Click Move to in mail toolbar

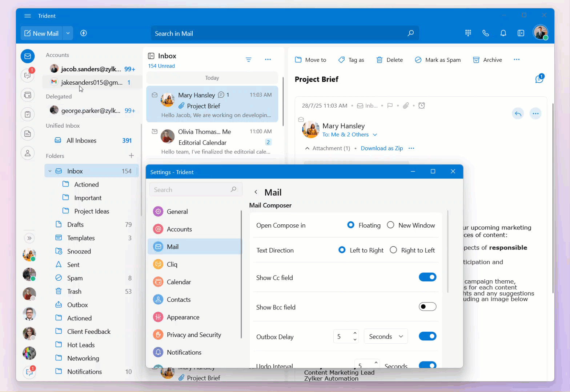310,60
